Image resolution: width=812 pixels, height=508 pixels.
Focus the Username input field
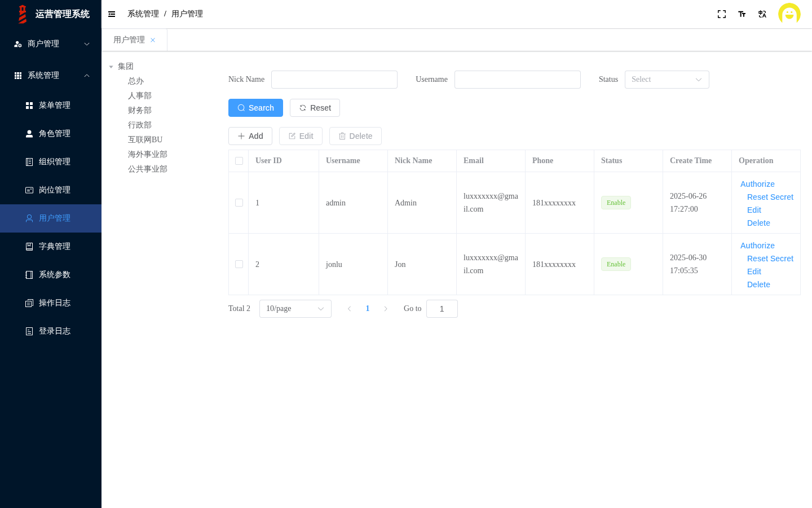point(518,80)
